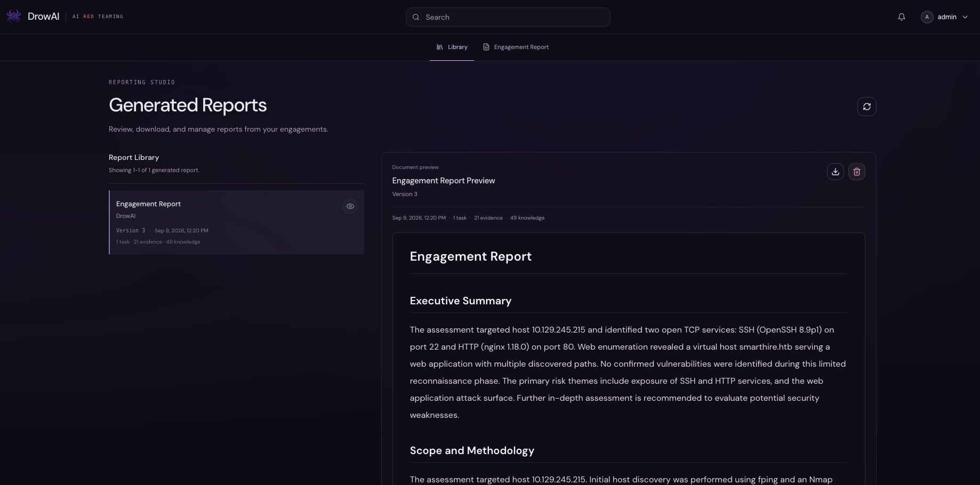The width and height of the screenshot is (980, 485).
Task: Click the 'Engagement Report' document title in preview
Action: point(471,256)
